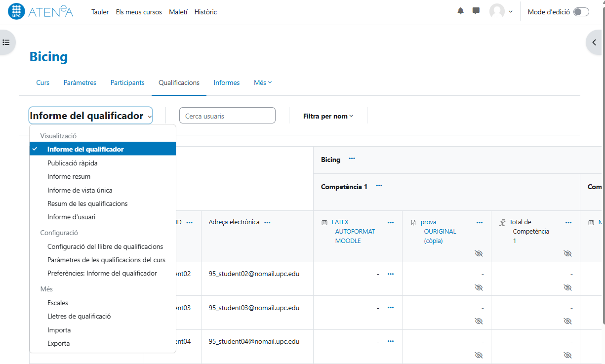Expand the Filtra per nom dropdown
605x364 pixels.
click(x=328, y=116)
